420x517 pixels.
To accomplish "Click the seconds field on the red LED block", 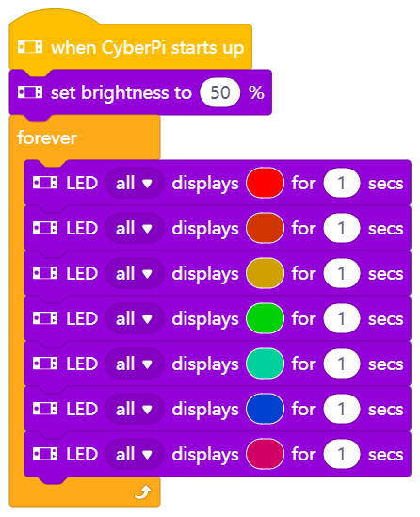I will click(x=342, y=183).
